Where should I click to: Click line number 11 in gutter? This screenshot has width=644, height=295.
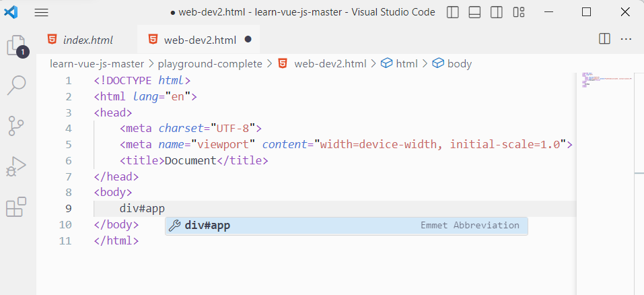(65, 240)
